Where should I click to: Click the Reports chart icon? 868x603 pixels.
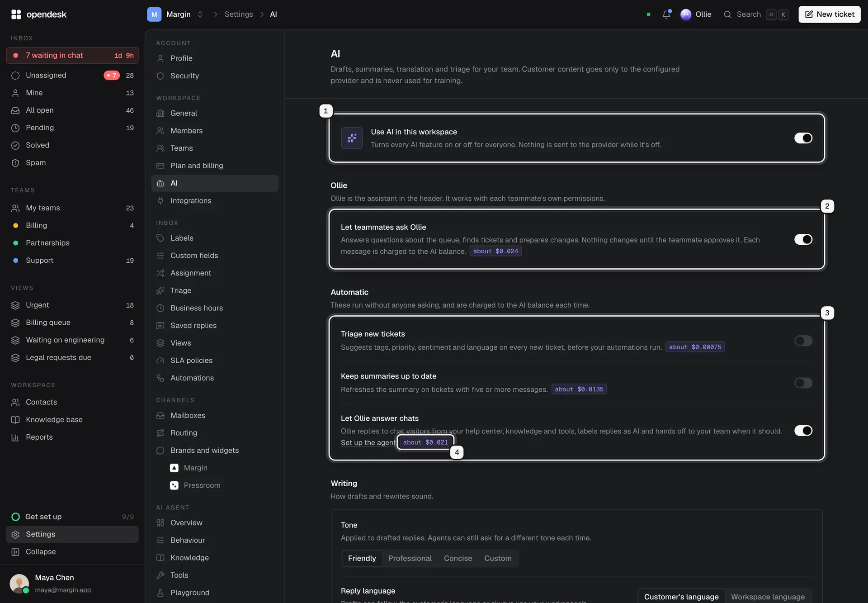(x=15, y=437)
